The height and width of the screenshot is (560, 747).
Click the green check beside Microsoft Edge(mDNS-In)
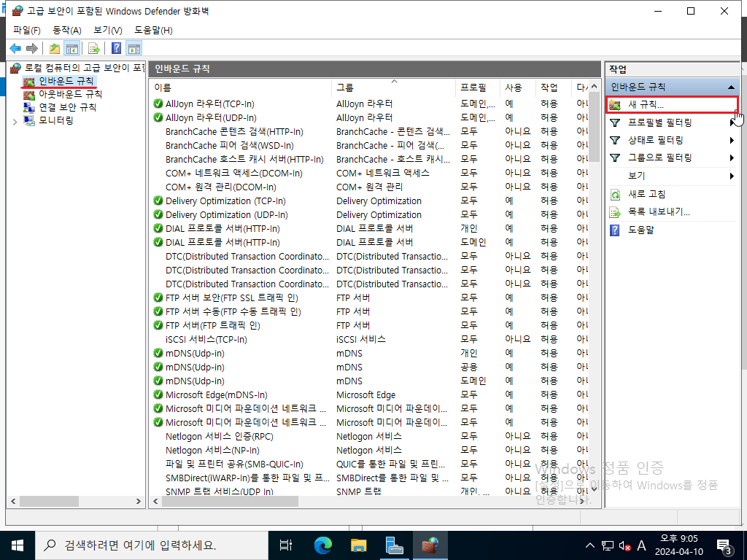pos(158,394)
